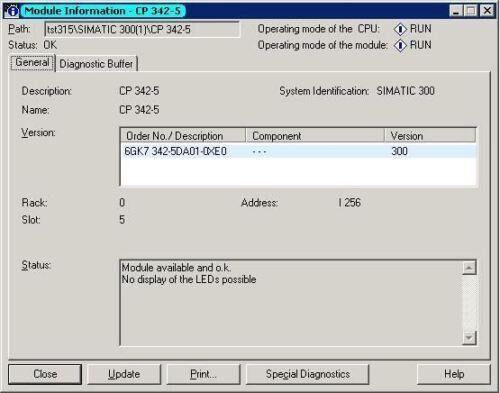Click the Name value CP 342-5

139,110
